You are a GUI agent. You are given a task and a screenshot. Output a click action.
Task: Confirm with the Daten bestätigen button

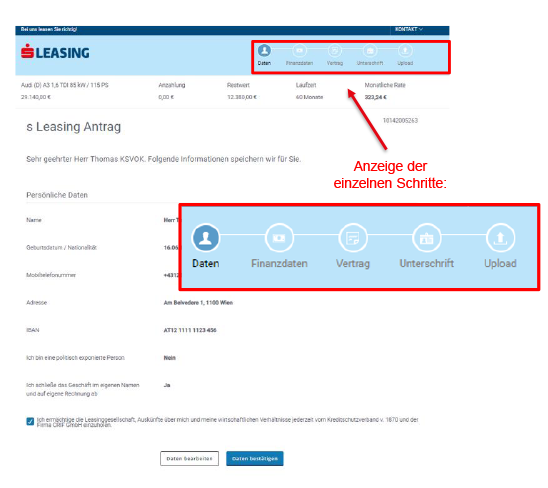tap(255, 458)
